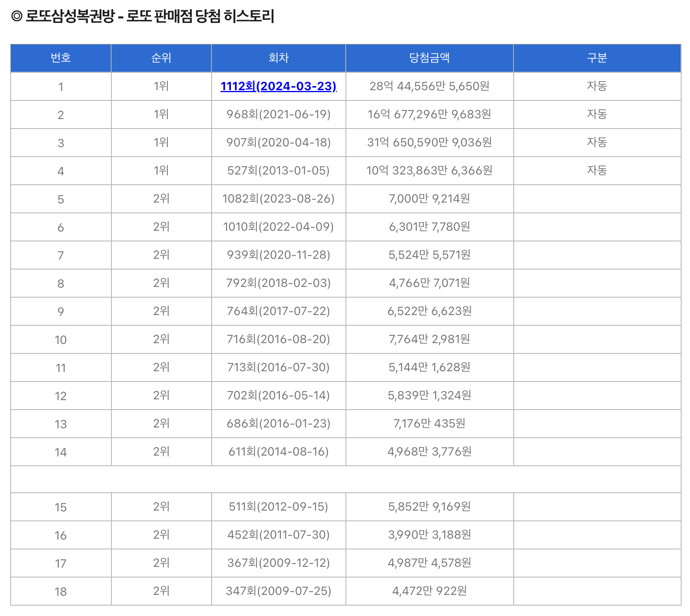Select the amount 10억 323,863만 6,366원
The height and width of the screenshot is (616, 690).
click(429, 171)
